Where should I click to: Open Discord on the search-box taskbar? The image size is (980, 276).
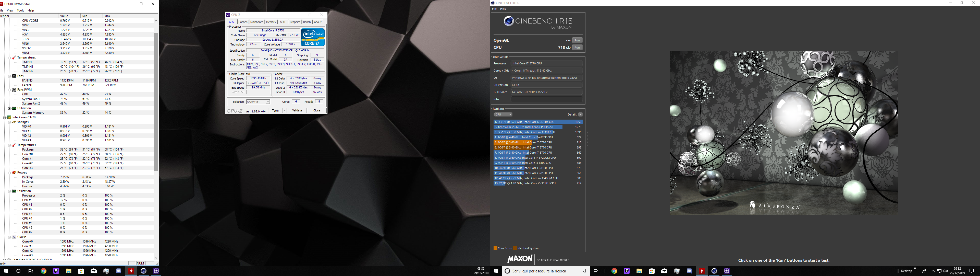click(689, 271)
